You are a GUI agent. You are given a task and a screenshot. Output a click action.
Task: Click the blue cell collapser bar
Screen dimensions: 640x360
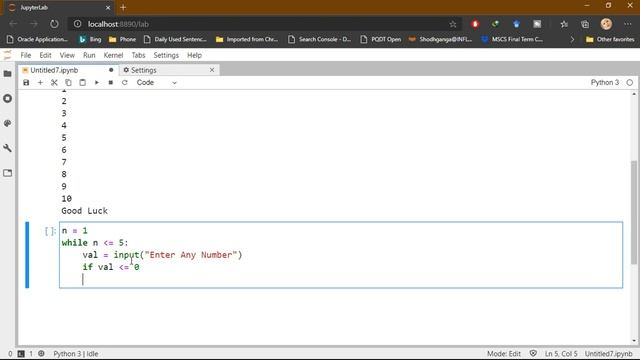[27, 255]
